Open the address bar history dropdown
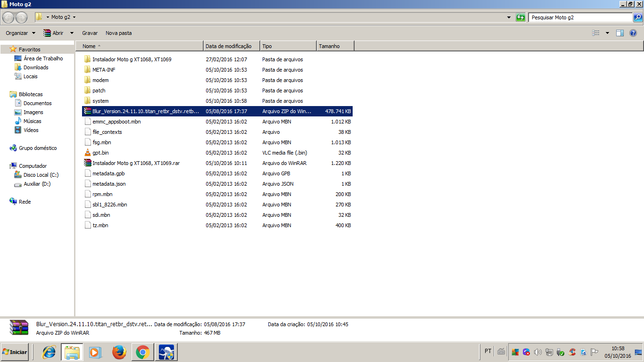This screenshot has width=644, height=362. [509, 17]
